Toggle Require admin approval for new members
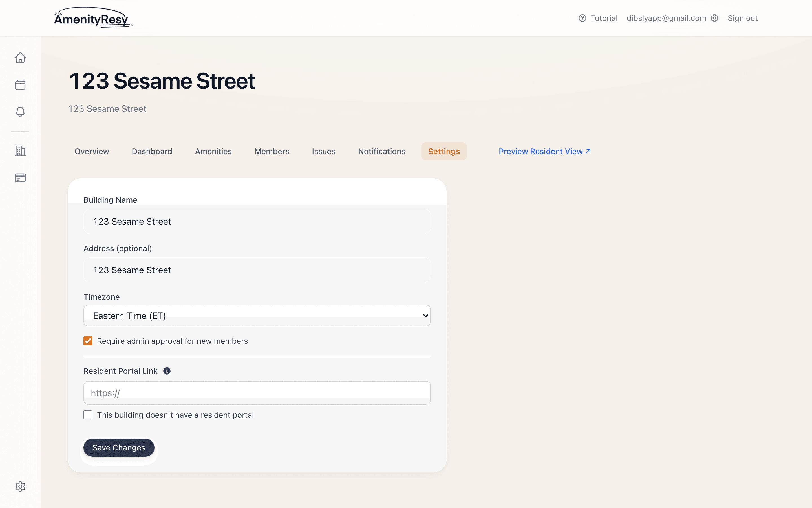 coord(88,341)
